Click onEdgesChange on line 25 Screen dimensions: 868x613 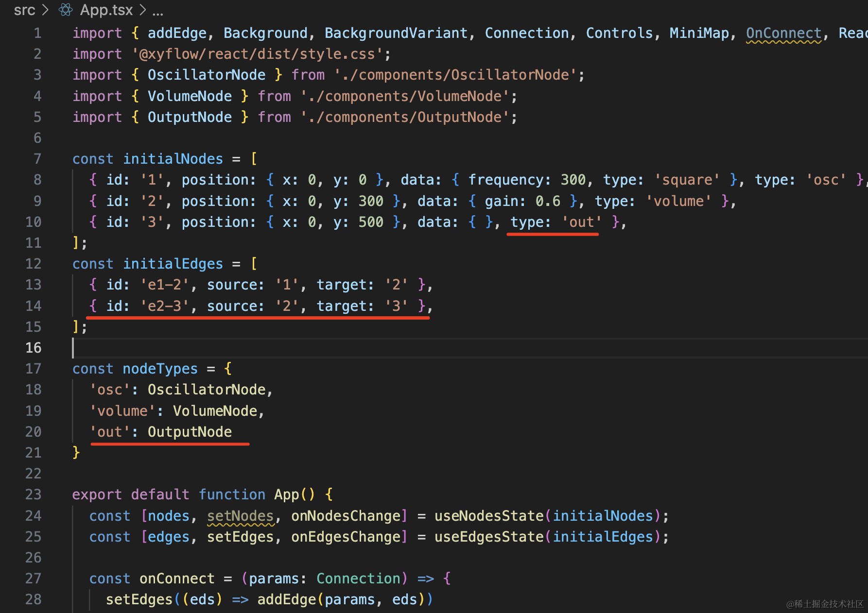point(346,537)
